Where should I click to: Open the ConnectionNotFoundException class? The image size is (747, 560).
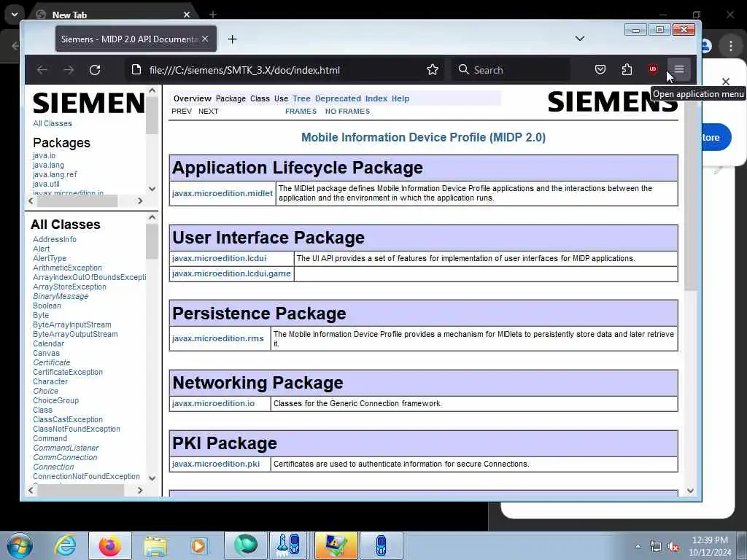86,476
